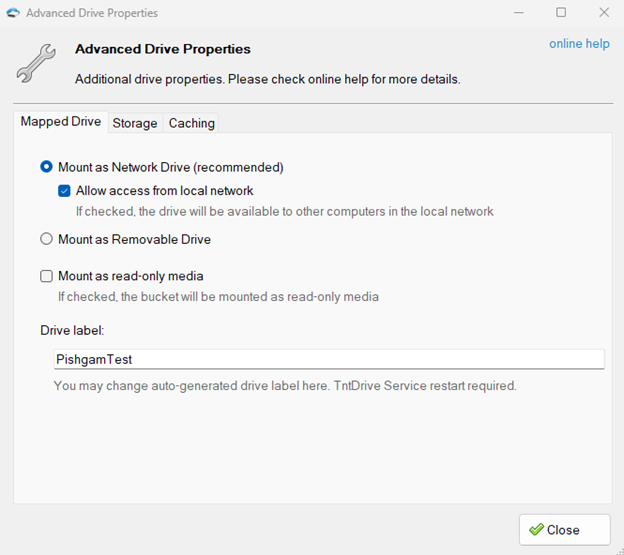Click the green checkmark icon on Close

tap(536, 530)
